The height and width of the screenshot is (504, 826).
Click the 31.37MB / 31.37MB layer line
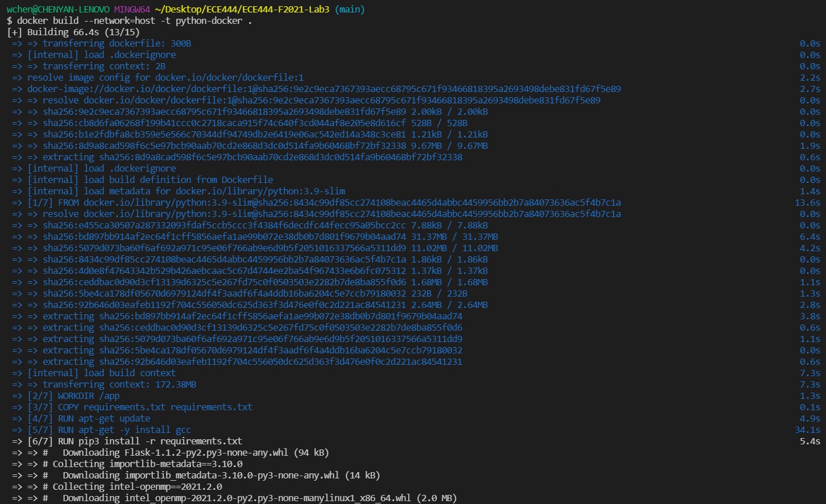255,237
